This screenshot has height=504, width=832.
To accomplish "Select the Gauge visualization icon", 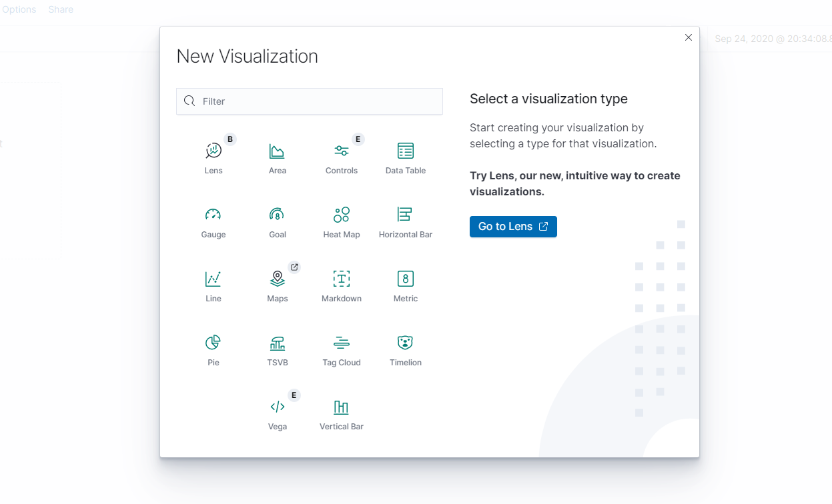I will [213, 215].
